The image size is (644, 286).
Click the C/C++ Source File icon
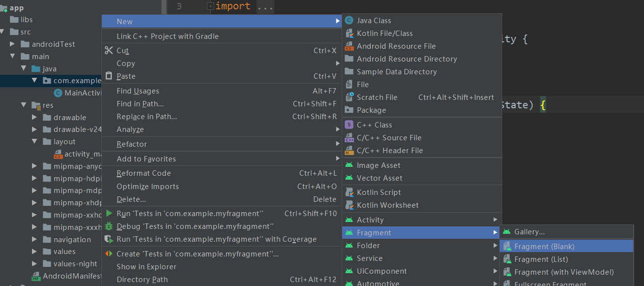pyautogui.click(x=349, y=138)
